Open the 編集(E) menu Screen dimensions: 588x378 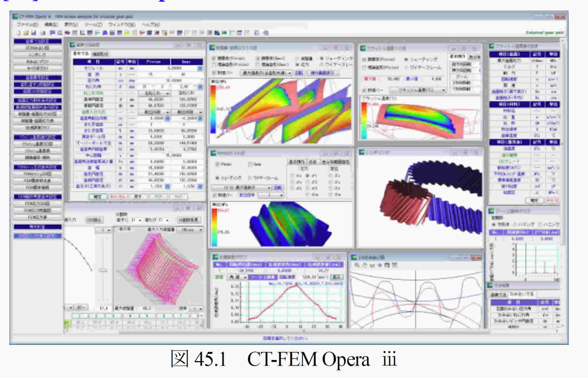[x=51, y=24]
